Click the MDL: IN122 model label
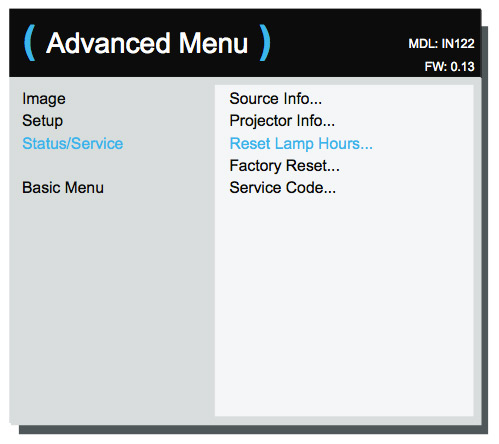 pyautogui.click(x=441, y=44)
